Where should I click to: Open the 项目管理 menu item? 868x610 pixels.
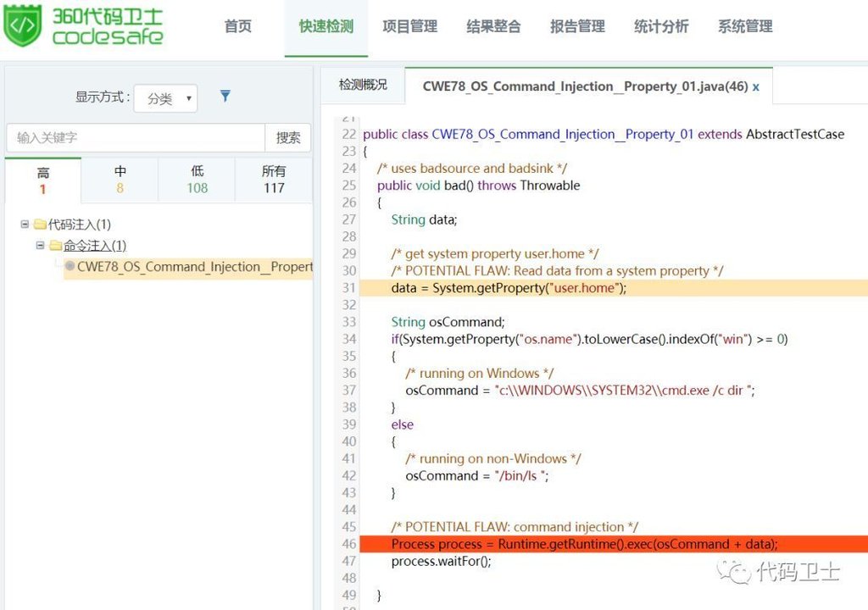[410, 26]
